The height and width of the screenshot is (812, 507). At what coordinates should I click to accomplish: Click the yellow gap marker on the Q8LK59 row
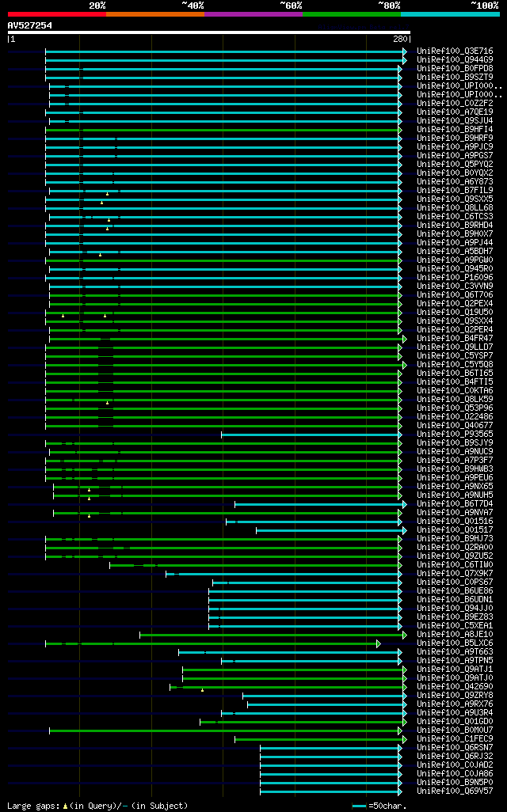(x=107, y=403)
